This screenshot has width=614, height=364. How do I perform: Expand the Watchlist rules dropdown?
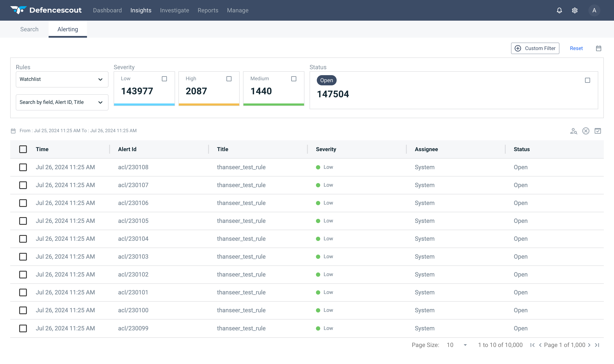[62, 79]
